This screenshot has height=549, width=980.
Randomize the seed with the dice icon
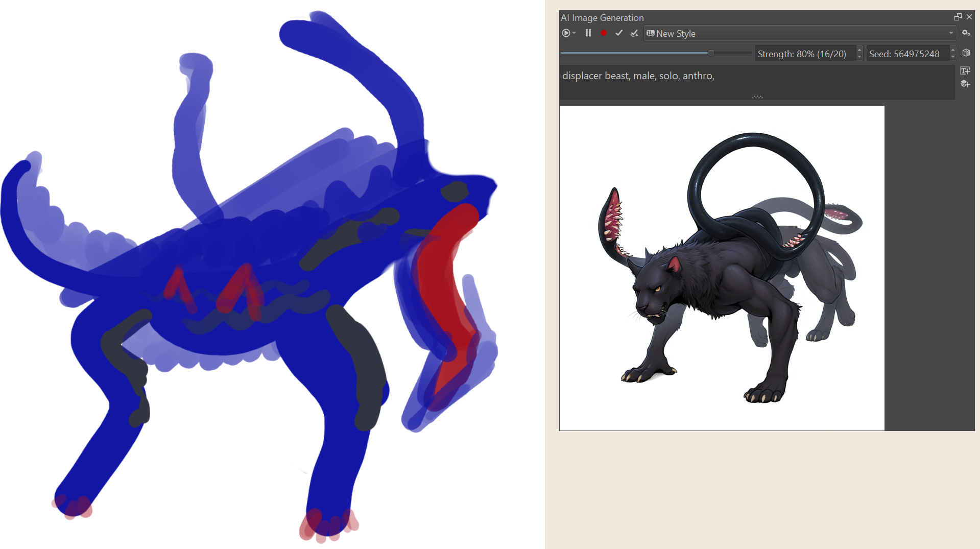pyautogui.click(x=966, y=53)
